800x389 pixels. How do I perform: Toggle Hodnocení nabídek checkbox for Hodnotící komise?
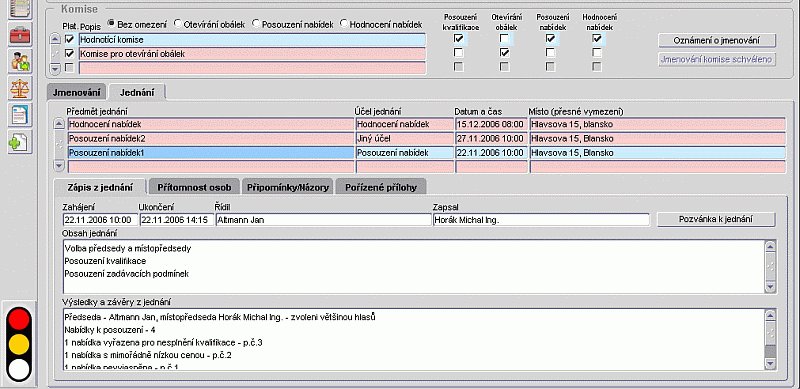point(597,39)
